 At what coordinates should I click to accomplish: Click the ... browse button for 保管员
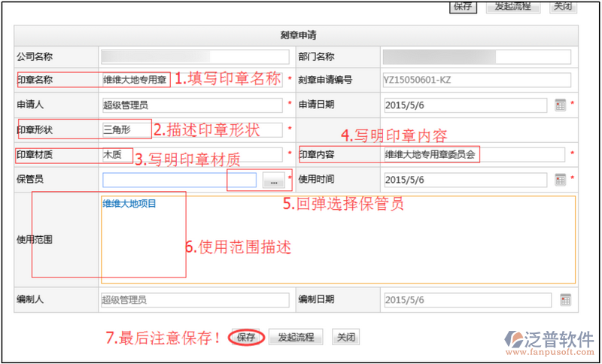click(274, 180)
